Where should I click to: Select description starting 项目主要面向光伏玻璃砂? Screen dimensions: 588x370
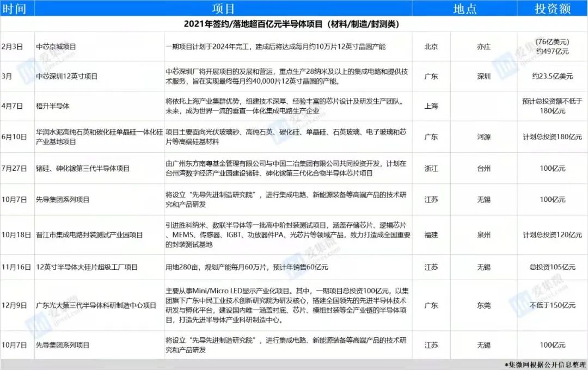pos(286,137)
